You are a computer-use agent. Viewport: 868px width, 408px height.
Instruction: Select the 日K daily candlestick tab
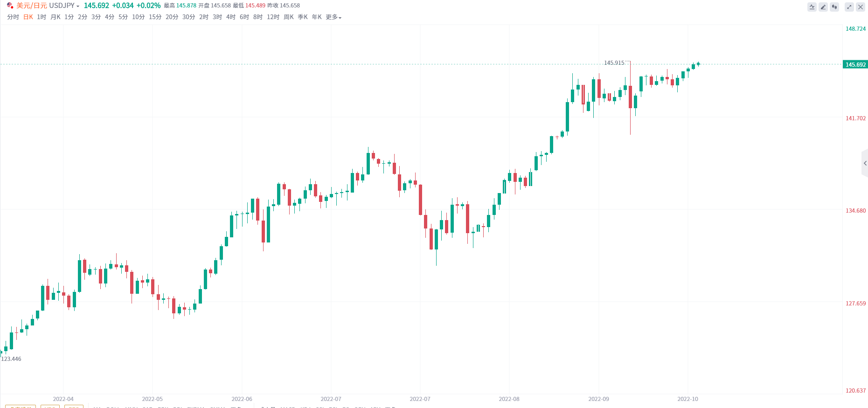(x=28, y=17)
